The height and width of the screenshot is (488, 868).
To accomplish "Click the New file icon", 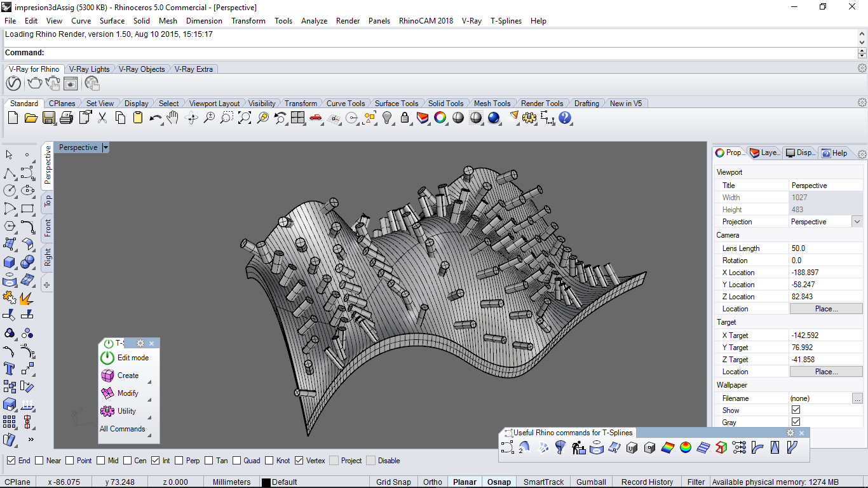I will click(x=13, y=118).
